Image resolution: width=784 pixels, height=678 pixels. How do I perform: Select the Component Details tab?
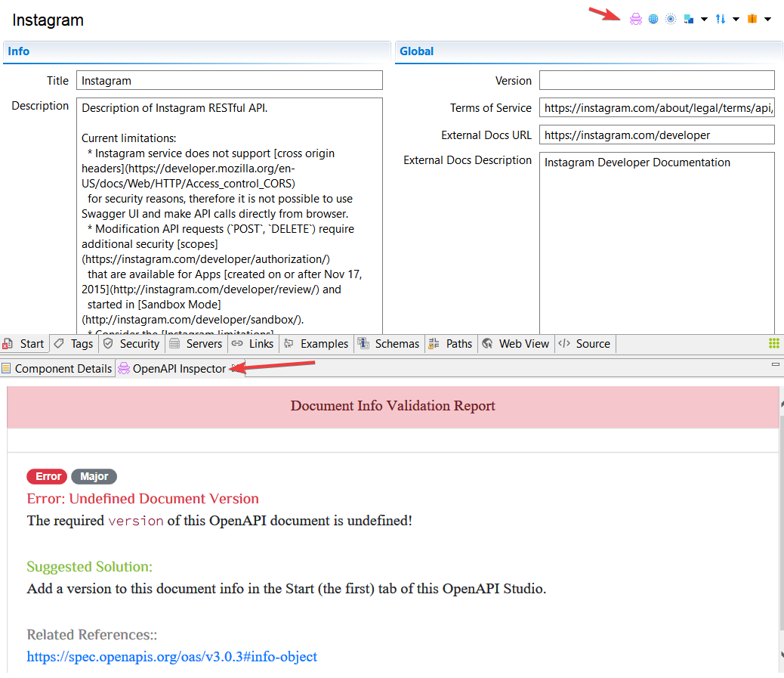(x=57, y=369)
